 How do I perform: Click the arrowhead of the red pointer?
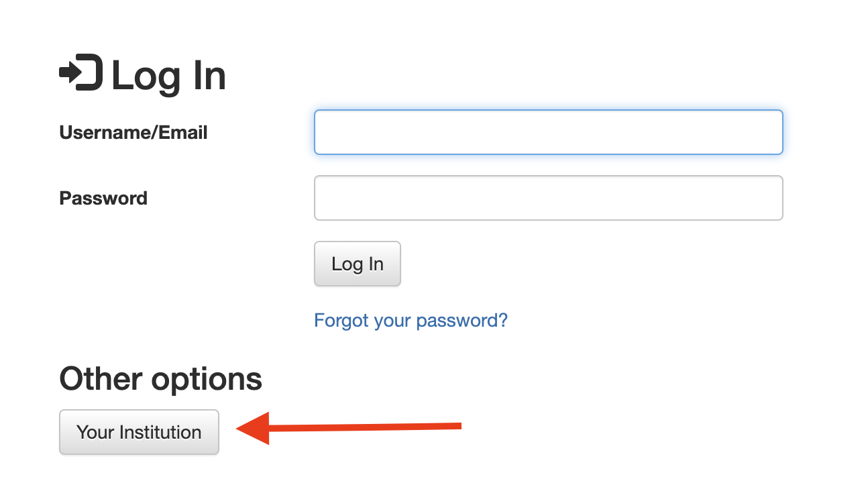click(253, 428)
